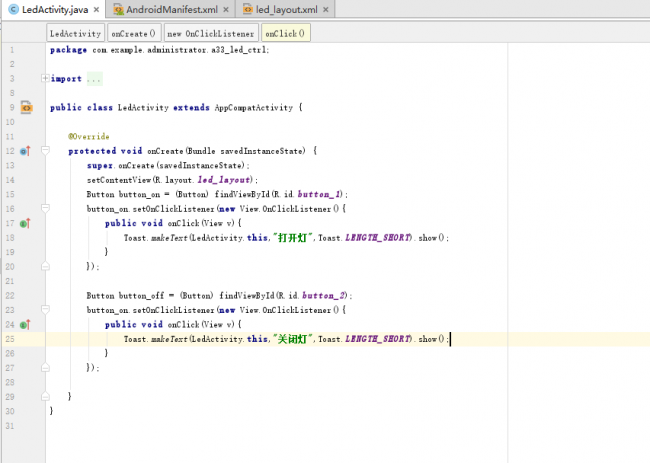Click button_off variable on line 22
This screenshot has height=463, width=650.
coord(141,296)
